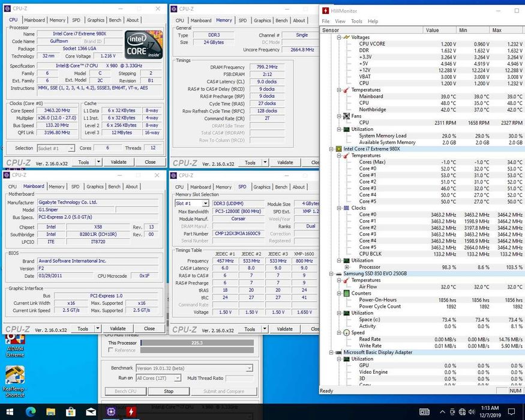
Task: Switch to Graphics tab in CPU-Z Memory window
Action: (262, 20)
